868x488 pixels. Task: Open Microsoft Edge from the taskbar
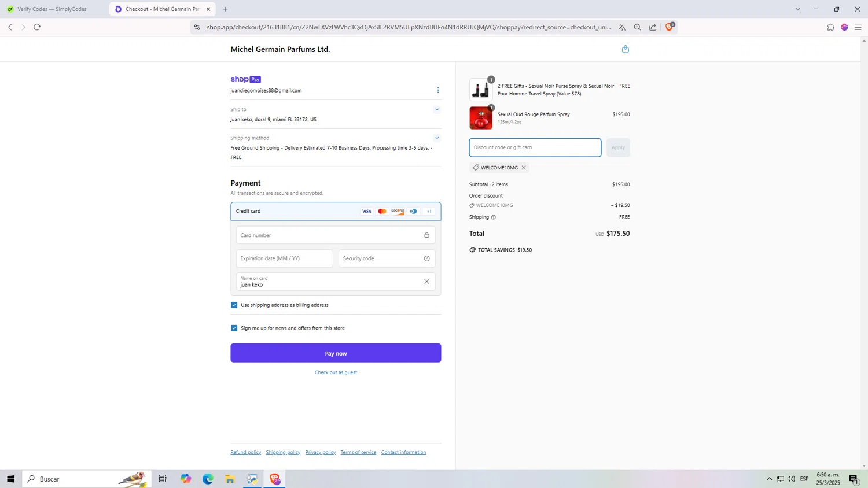(208, 479)
